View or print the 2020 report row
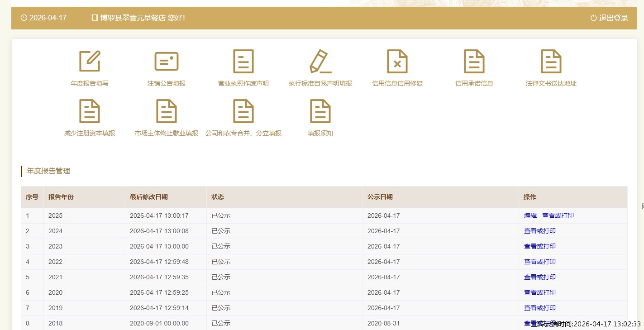Image resolution: width=644 pixels, height=330 pixels. [540, 292]
